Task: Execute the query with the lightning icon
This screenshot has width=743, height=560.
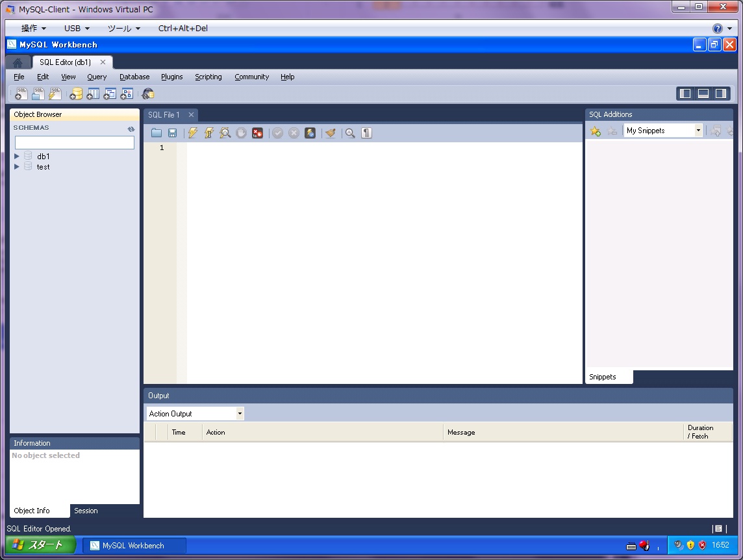Action: [x=193, y=133]
